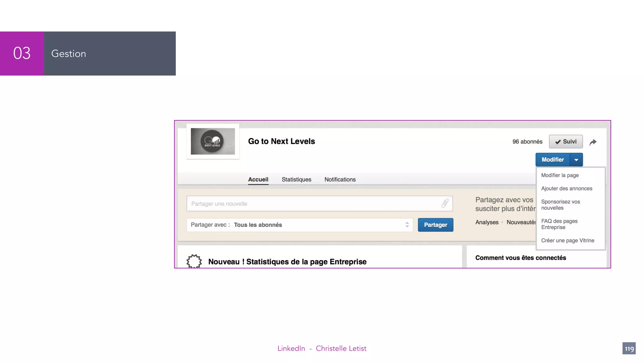Click the share arrow icon beside Suivi
The image size is (644, 362).
[x=593, y=142]
